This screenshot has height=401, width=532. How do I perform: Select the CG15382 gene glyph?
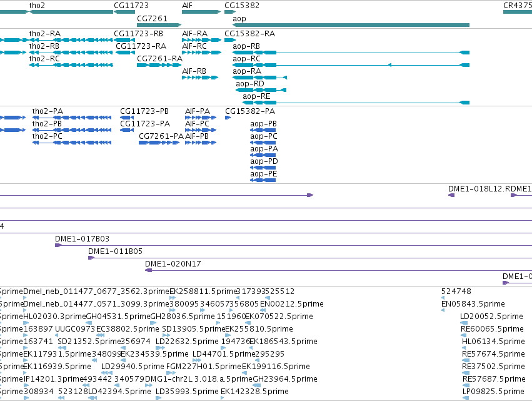pos(229,12)
